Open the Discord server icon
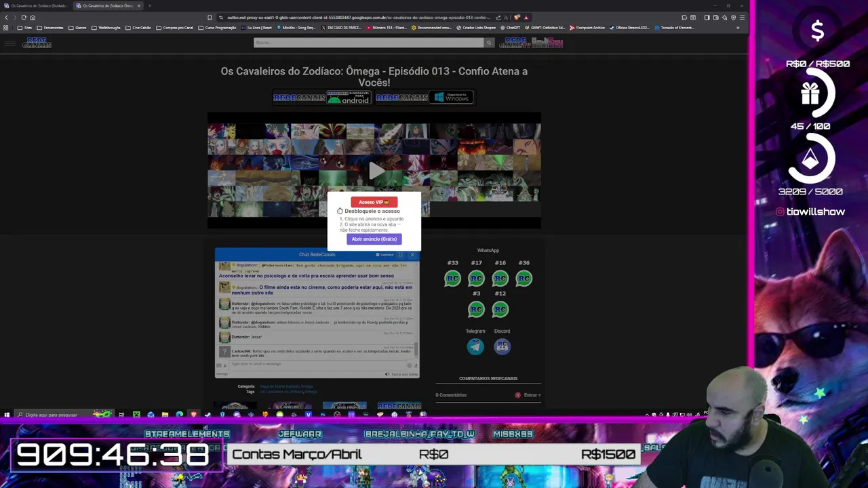 point(502,346)
